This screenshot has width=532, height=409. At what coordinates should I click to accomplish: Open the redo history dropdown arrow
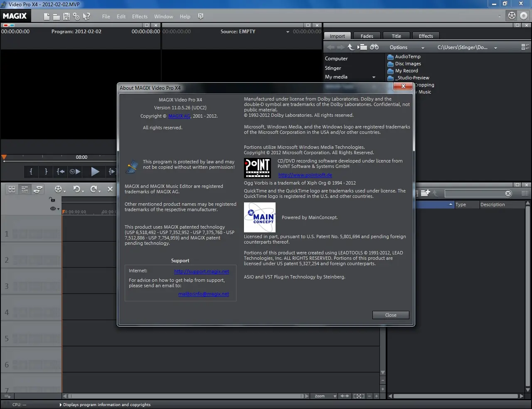(x=100, y=191)
